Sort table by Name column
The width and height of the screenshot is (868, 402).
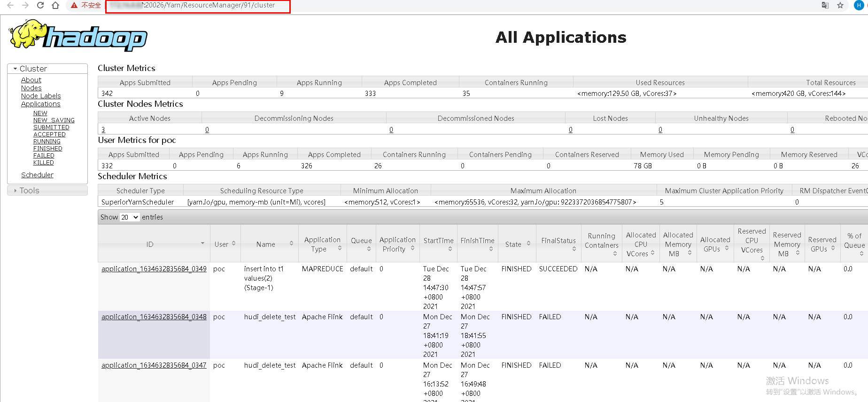[x=270, y=244]
